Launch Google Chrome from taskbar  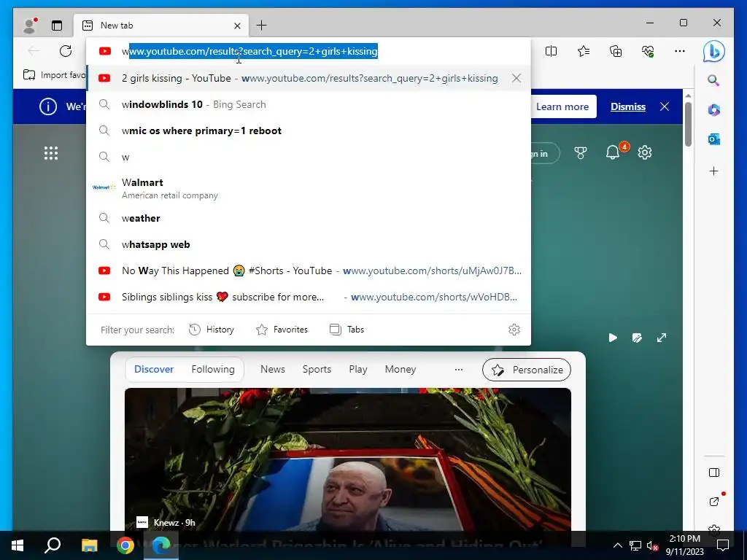point(125,545)
